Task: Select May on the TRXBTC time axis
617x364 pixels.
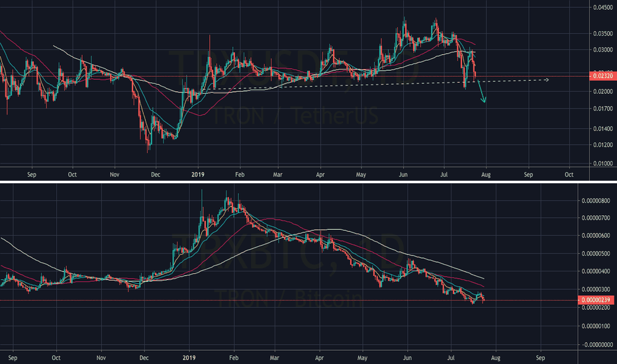Action: [x=362, y=357]
